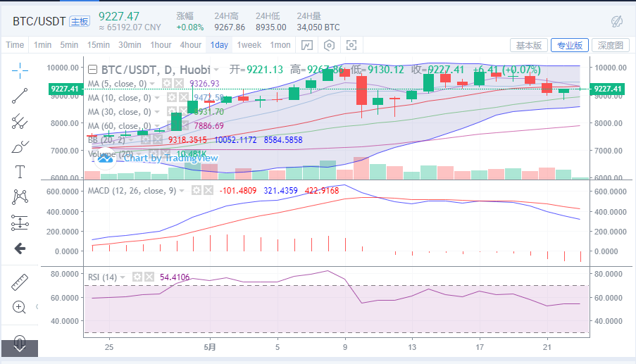The image size is (636, 364).
Task: Open MACD (12, 26, close, 9) dropdown arrow
Action: pyautogui.click(x=182, y=191)
